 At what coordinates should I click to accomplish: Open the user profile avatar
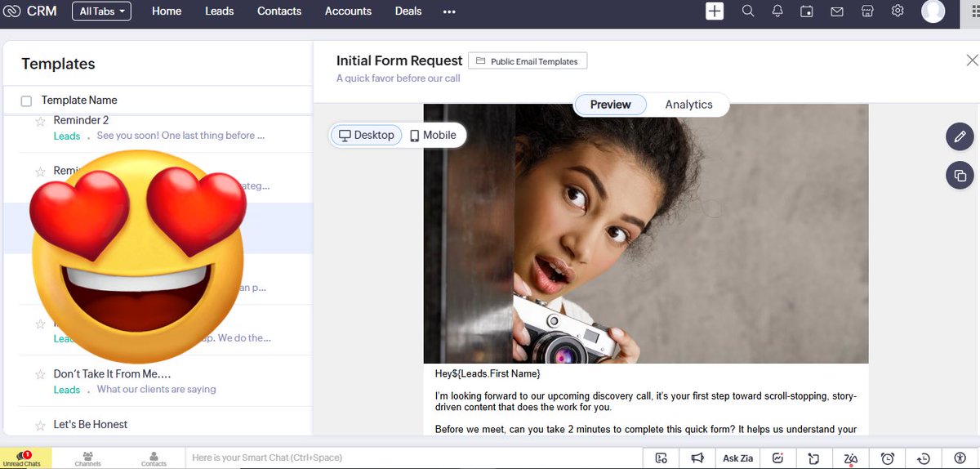click(933, 11)
